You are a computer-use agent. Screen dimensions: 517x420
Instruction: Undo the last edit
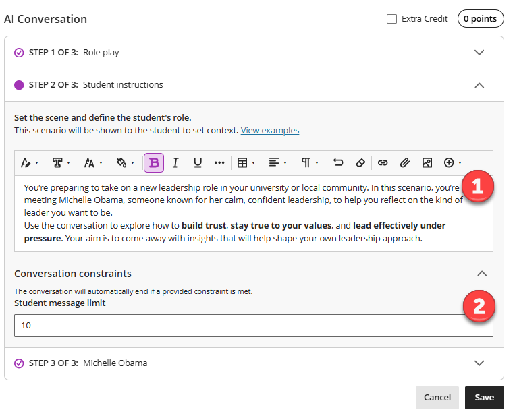[x=338, y=162]
